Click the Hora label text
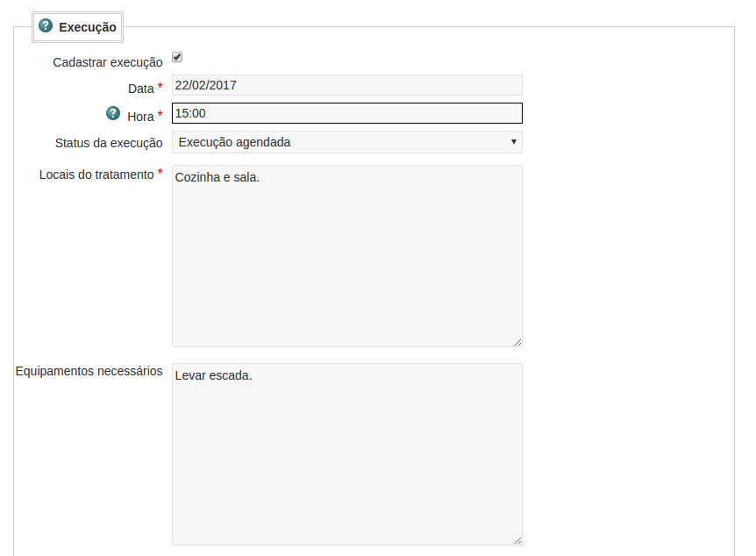756x556 pixels. coord(140,117)
